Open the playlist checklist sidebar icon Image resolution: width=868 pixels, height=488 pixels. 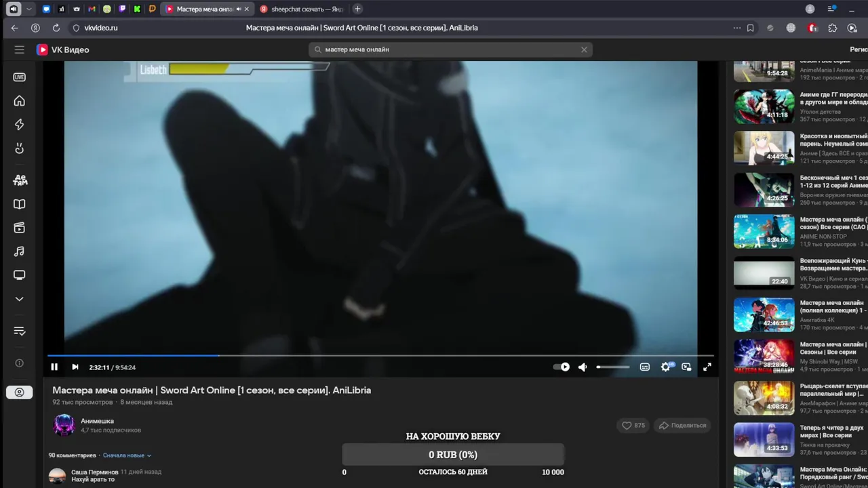20,331
